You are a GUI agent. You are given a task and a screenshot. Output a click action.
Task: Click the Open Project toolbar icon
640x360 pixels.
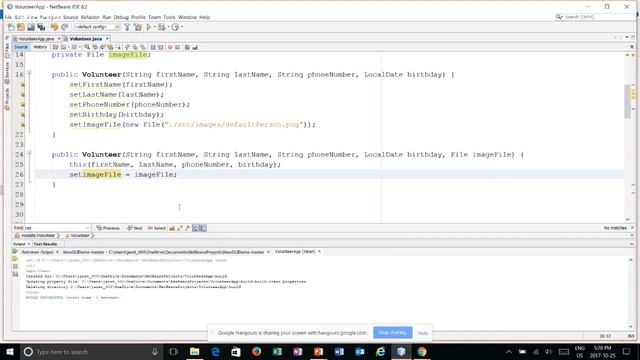(x=31, y=27)
